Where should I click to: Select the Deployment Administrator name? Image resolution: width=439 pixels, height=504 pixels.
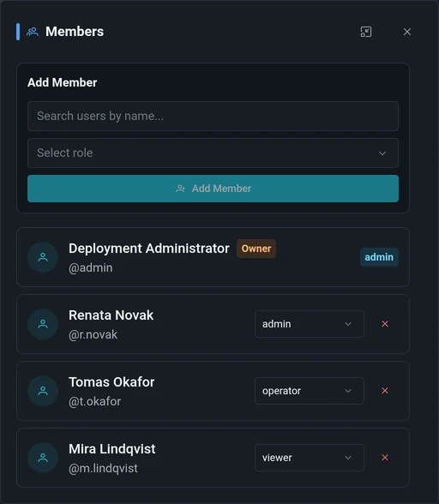(149, 249)
